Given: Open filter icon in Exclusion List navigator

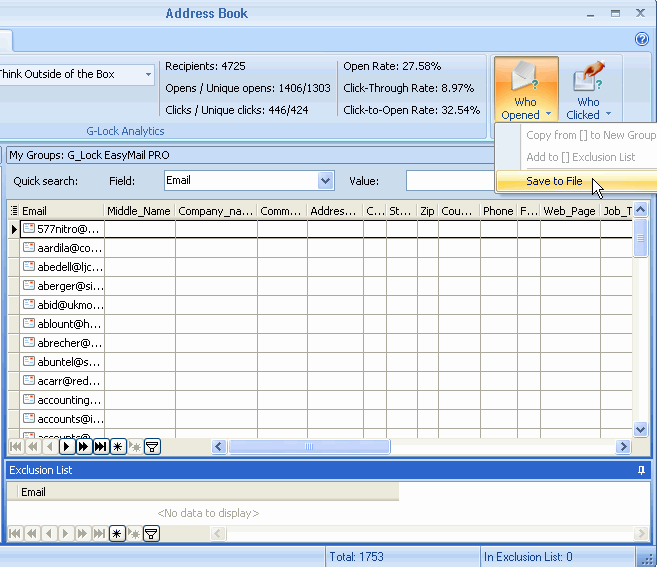Looking at the screenshot, I should click(x=151, y=533).
